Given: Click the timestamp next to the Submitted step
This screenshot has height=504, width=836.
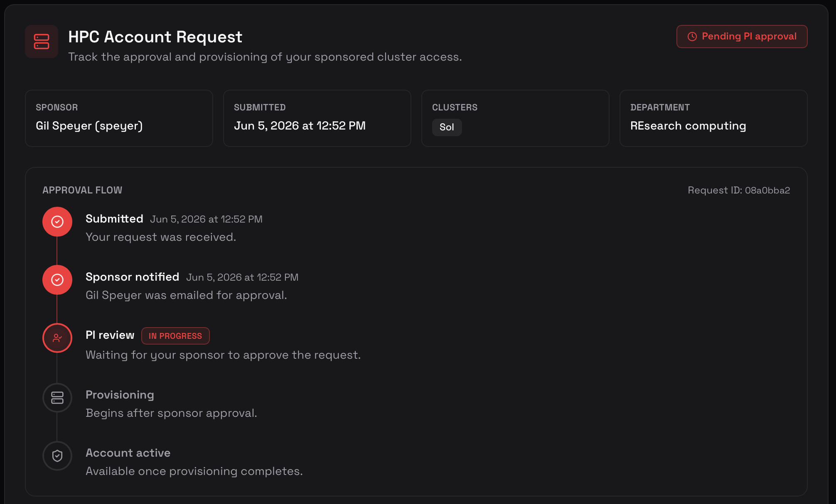Looking at the screenshot, I should pos(206,219).
